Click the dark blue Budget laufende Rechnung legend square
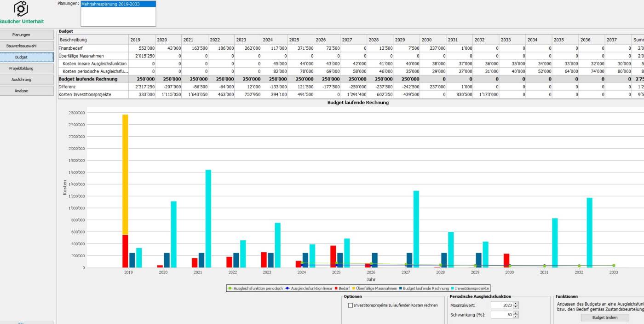The image size is (644, 324). (x=400, y=289)
